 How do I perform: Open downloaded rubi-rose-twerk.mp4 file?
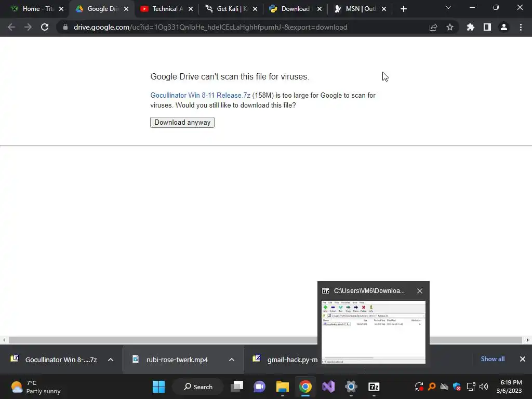coord(170,360)
